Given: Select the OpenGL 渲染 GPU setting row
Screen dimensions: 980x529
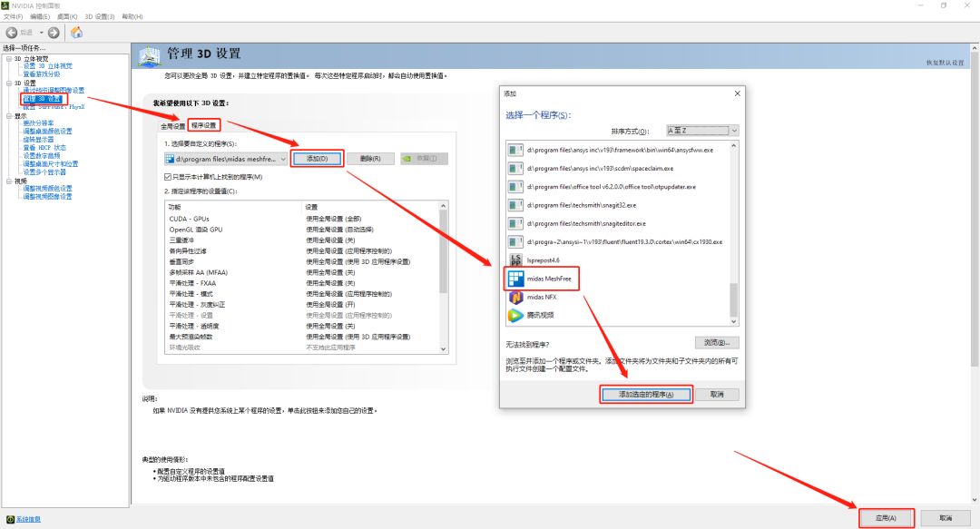Looking at the screenshot, I should [x=302, y=230].
